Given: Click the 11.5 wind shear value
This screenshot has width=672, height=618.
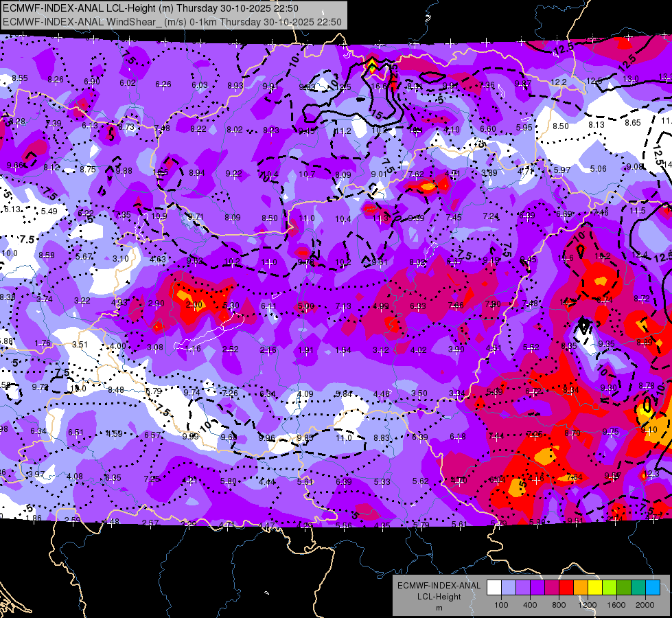Looking at the screenshot, I should (x=638, y=211).
